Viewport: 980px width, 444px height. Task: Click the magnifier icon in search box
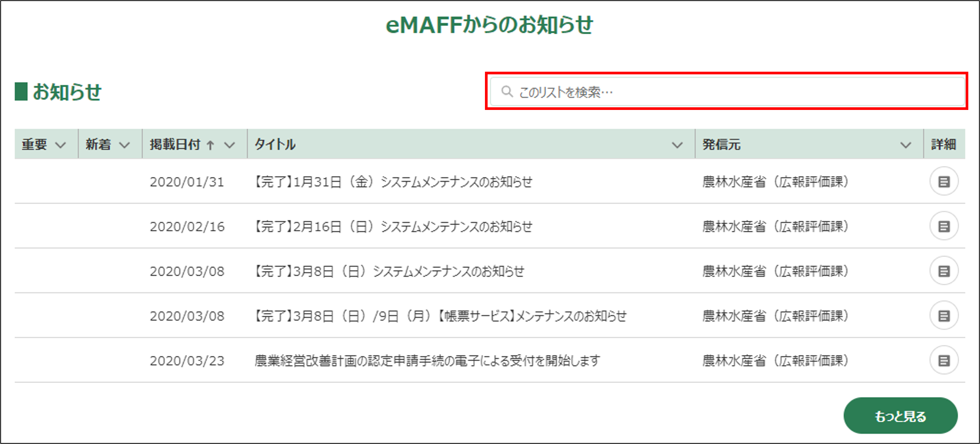point(506,92)
